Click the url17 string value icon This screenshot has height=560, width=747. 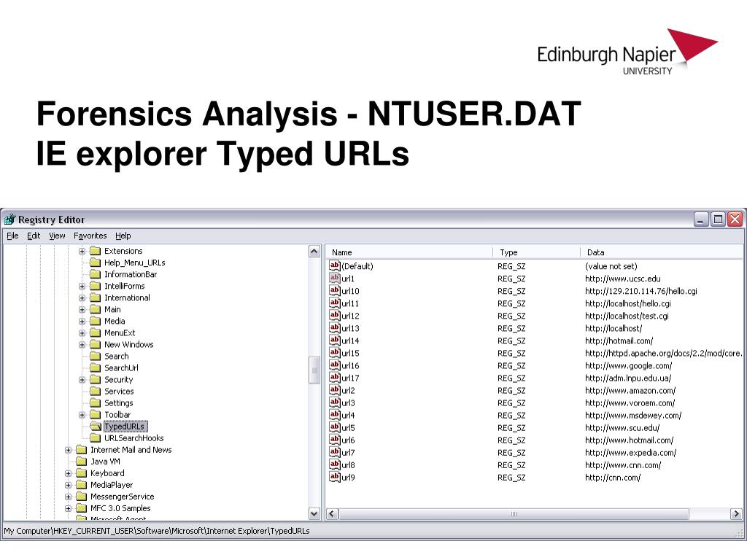(x=335, y=378)
